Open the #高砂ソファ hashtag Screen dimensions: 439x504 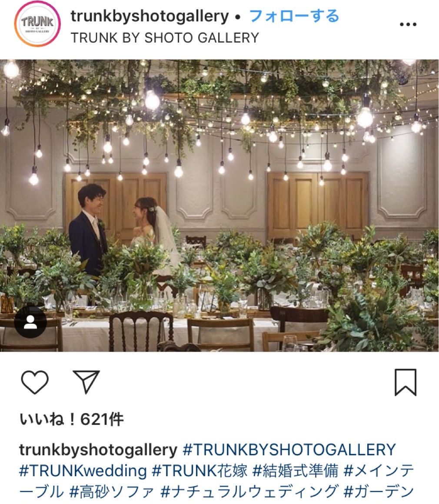112,492
